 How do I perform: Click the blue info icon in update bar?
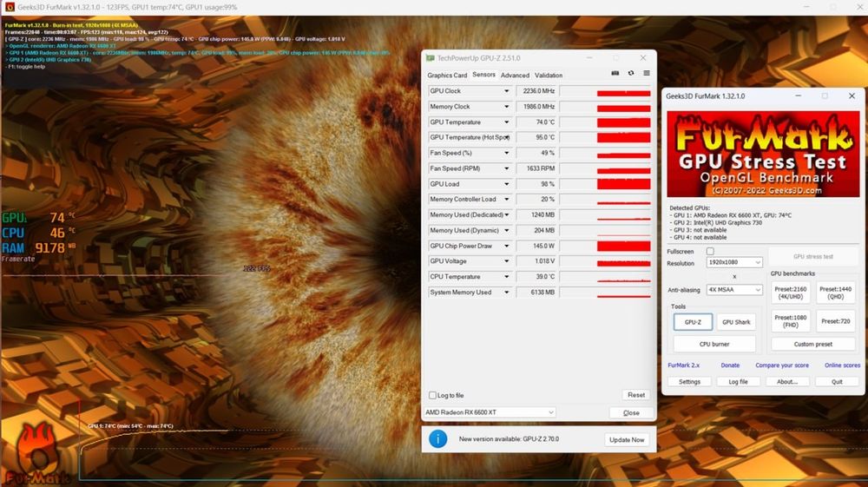click(437, 439)
